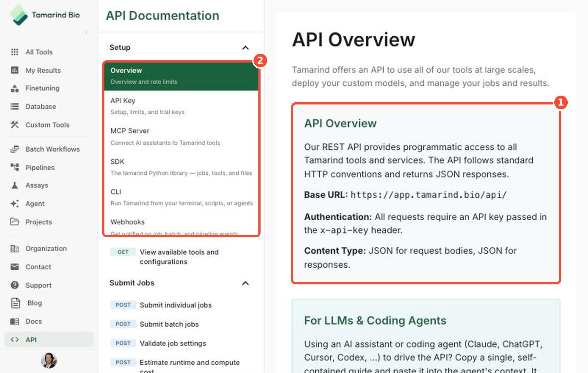Collapse the Setup section chevron
This screenshot has width=588, height=373.
pos(245,48)
